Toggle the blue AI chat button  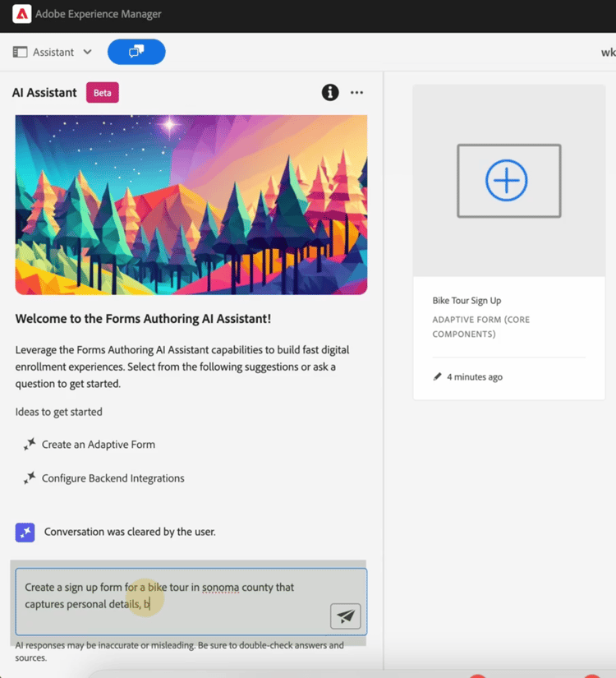[x=136, y=52]
